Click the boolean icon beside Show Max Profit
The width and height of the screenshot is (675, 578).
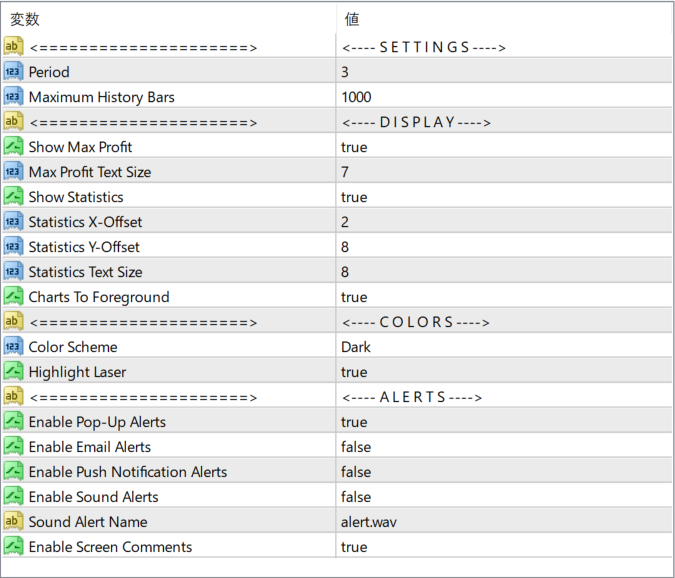pyautogui.click(x=13, y=147)
